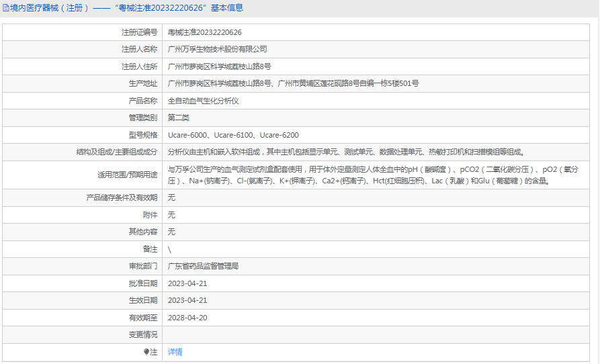Click the 2023-04-21 value in the 生效日期 row

pos(187,300)
